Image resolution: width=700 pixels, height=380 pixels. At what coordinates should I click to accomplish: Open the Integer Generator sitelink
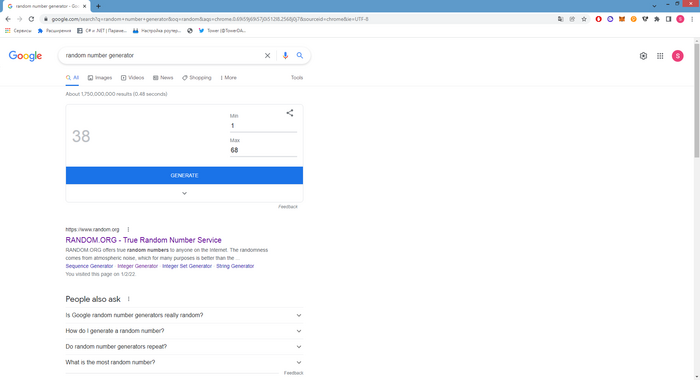click(138, 266)
